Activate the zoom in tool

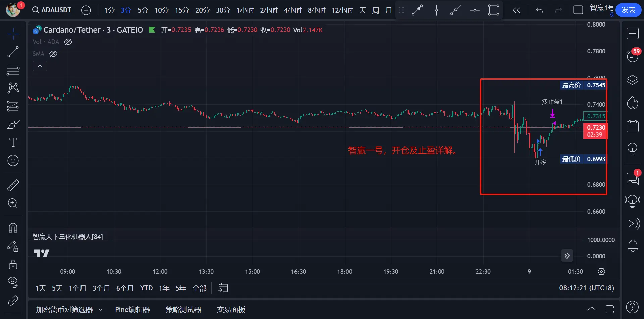pyautogui.click(x=13, y=203)
